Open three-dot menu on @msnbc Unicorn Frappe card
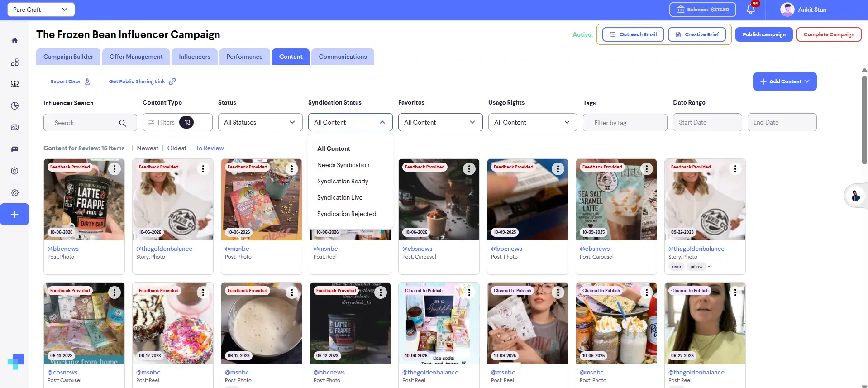This screenshot has height=388, width=868. pos(292,169)
